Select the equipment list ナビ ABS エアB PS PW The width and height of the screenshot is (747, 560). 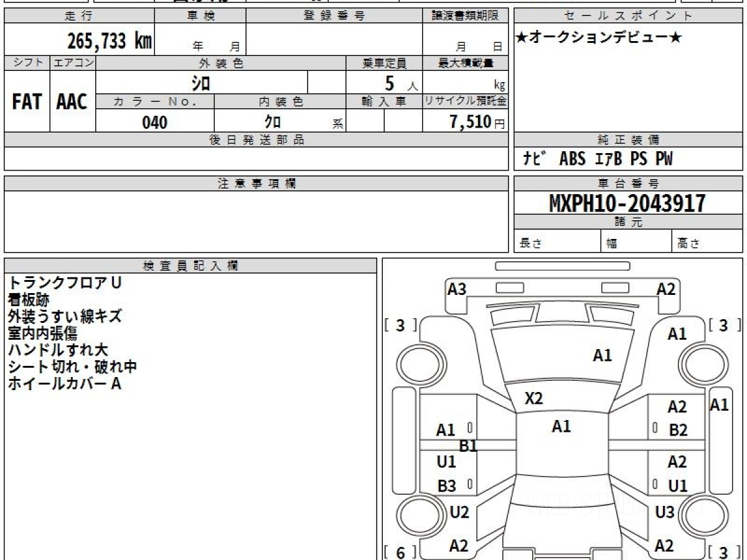coord(598,159)
